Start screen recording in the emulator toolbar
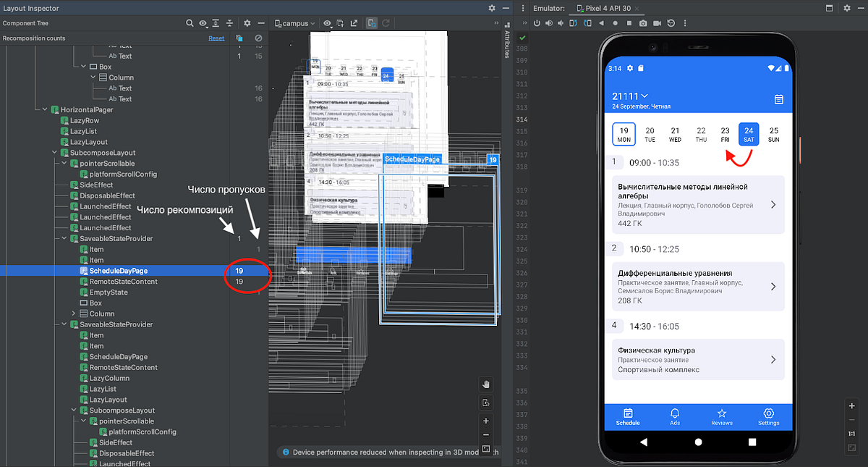The image size is (868, 467). 658,22
